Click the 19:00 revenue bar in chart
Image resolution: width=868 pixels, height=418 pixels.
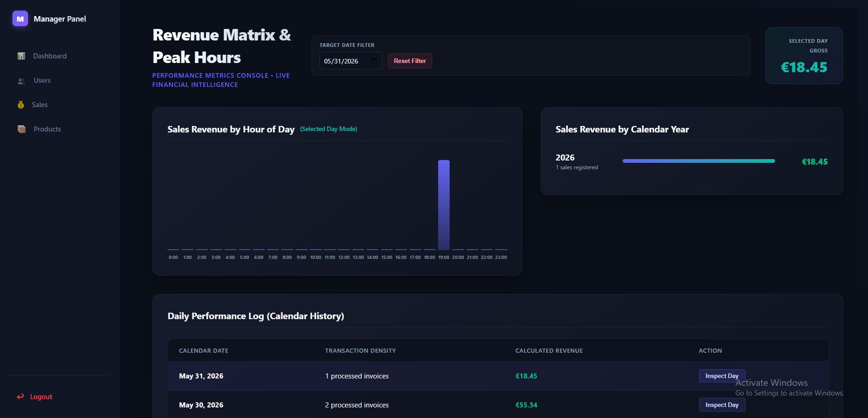click(x=444, y=205)
